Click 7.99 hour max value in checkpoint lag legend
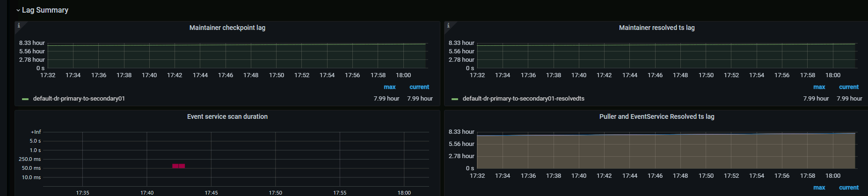Viewport: 868px width, 196px height. [387, 99]
